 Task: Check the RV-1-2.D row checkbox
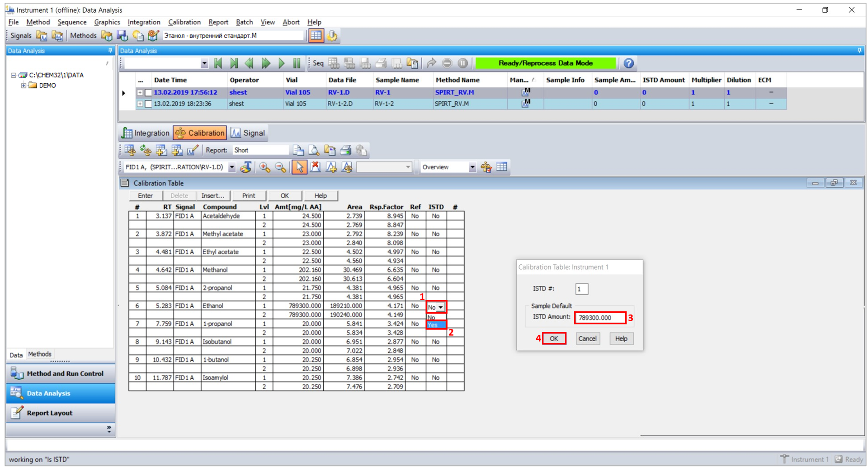(148, 104)
